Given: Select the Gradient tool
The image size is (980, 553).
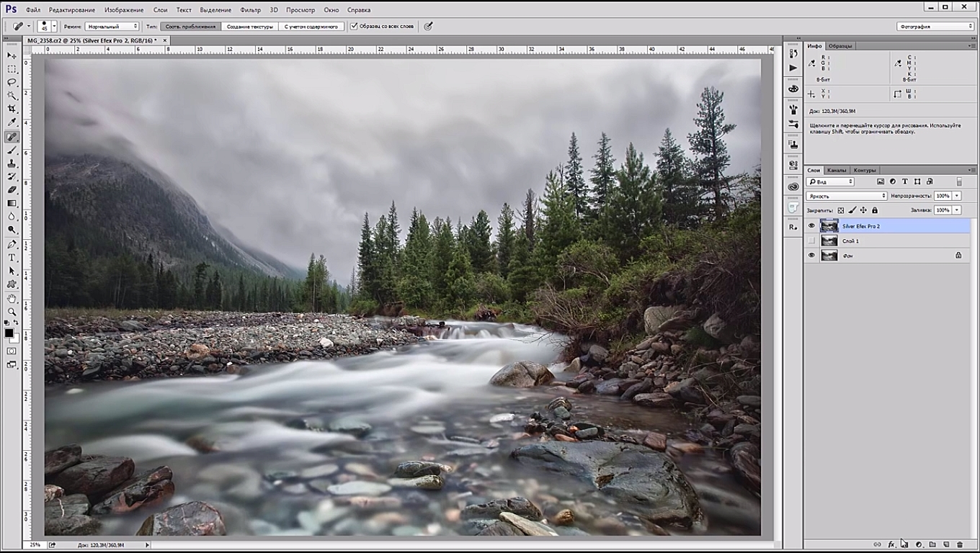Looking at the screenshot, I should click(x=12, y=204).
